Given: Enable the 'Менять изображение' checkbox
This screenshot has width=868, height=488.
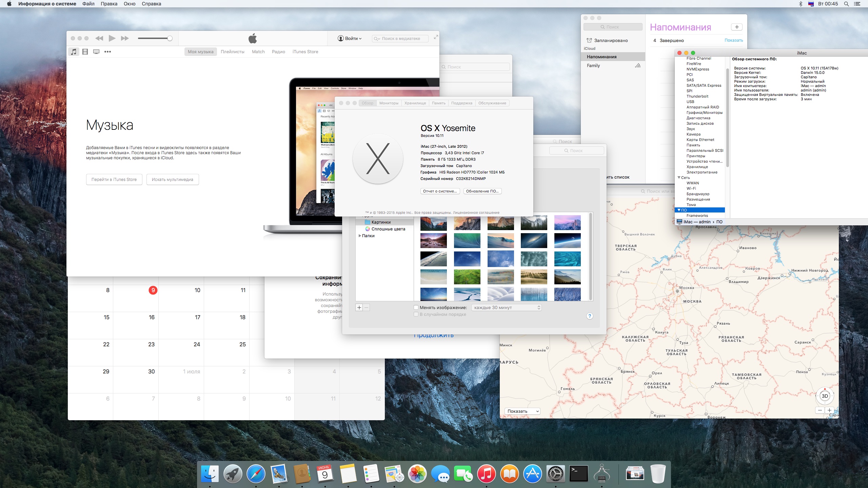Looking at the screenshot, I should coord(416,307).
